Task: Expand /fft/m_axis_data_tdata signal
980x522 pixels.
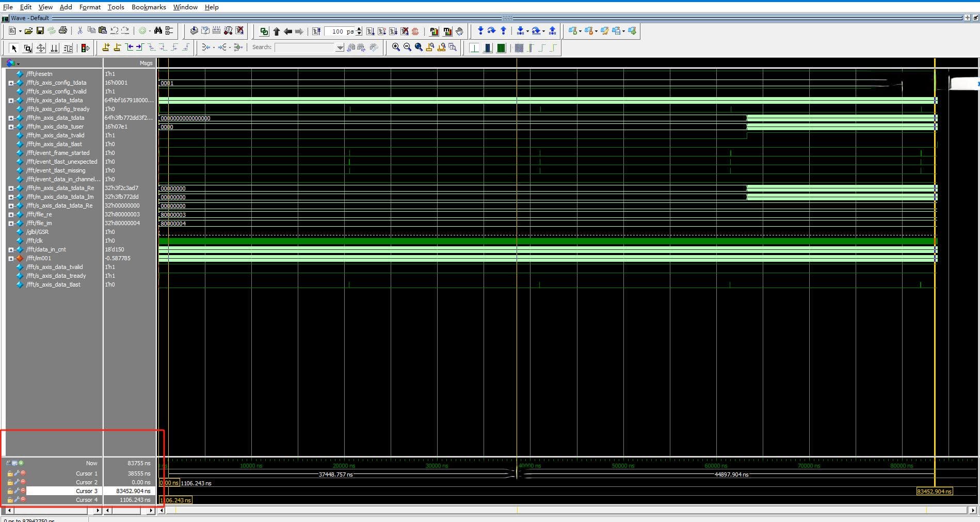Action: [x=11, y=118]
